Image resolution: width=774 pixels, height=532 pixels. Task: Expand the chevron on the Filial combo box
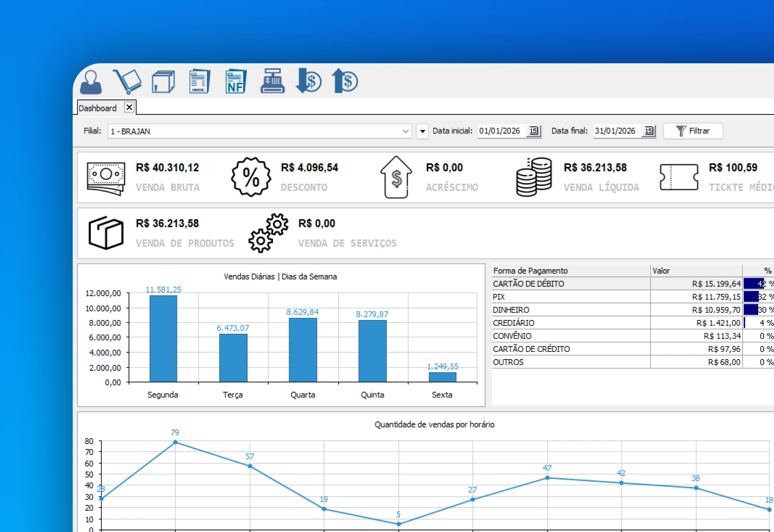[x=405, y=131]
